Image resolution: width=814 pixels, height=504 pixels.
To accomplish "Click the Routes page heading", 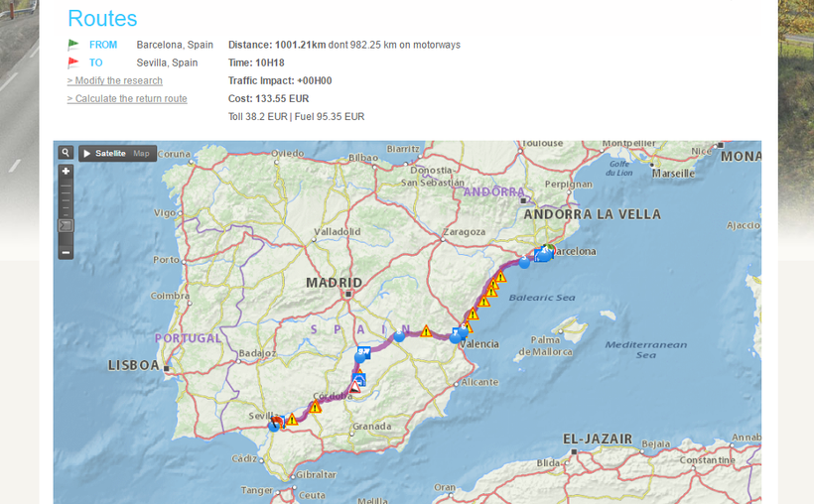I will (x=102, y=18).
